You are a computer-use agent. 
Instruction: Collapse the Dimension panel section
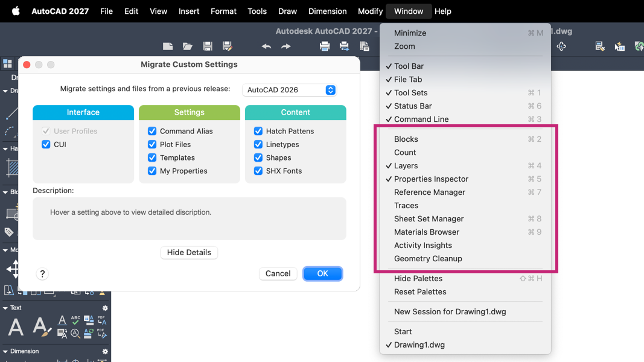point(5,351)
